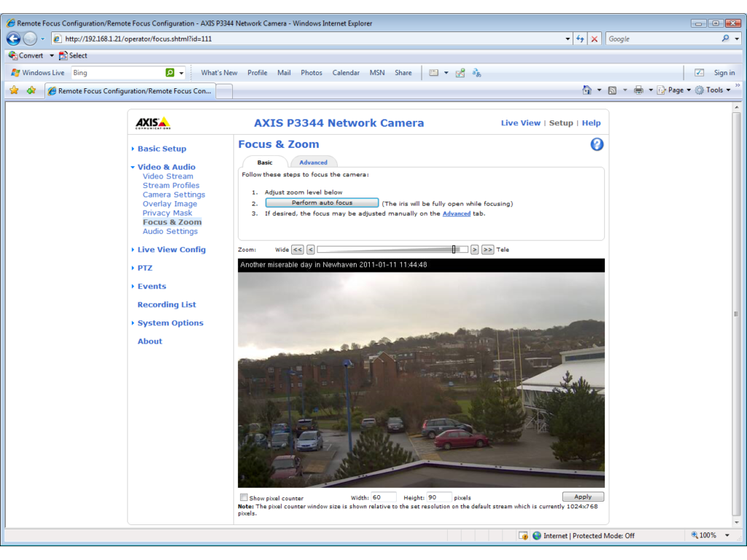Click the RSS feeds icon in toolbar
Screen dimensions: 747x560
[612, 90]
